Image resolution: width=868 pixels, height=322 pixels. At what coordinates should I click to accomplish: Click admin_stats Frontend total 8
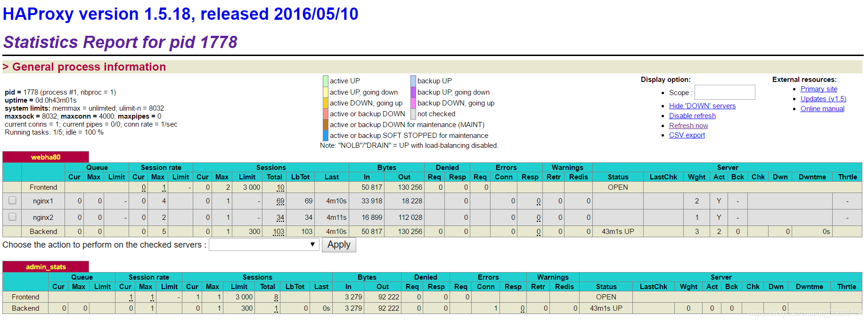click(276, 297)
